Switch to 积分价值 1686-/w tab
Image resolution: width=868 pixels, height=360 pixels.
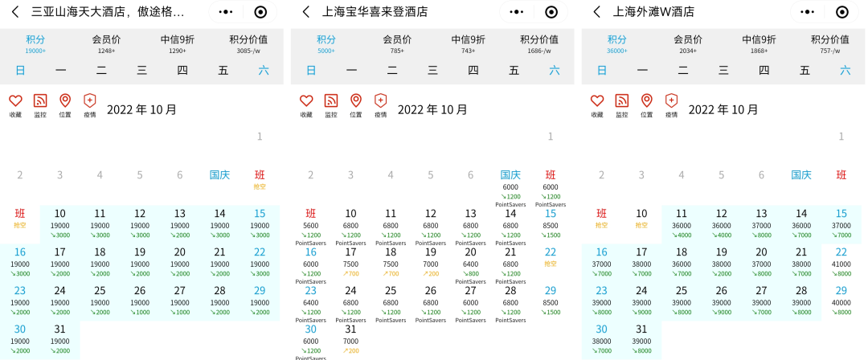coord(539,43)
